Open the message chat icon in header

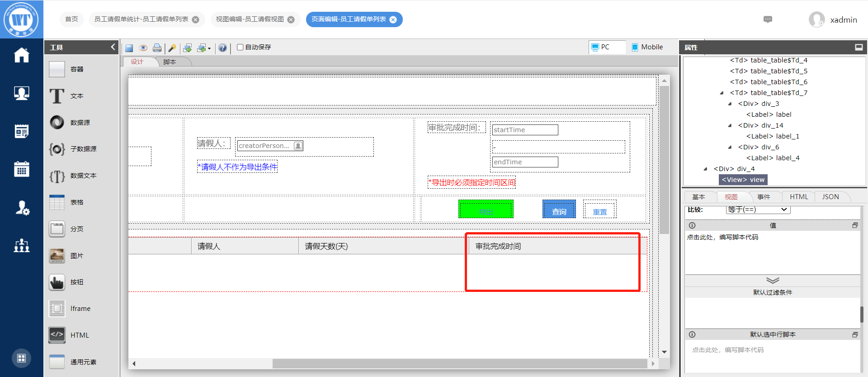click(768, 19)
